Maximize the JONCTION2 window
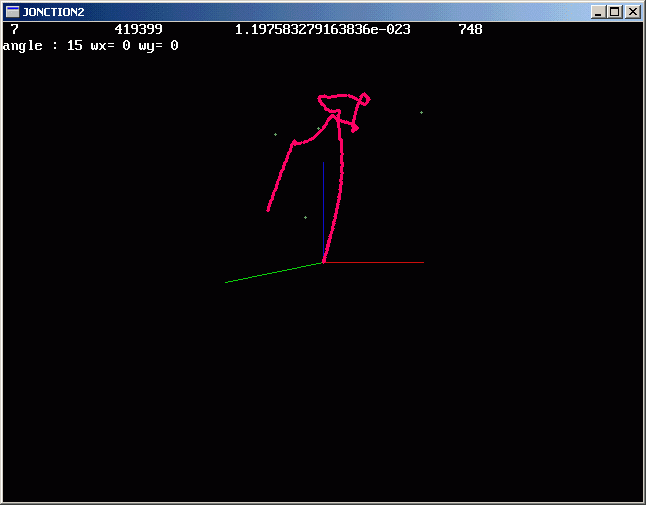The width and height of the screenshot is (646, 505). tap(614, 12)
